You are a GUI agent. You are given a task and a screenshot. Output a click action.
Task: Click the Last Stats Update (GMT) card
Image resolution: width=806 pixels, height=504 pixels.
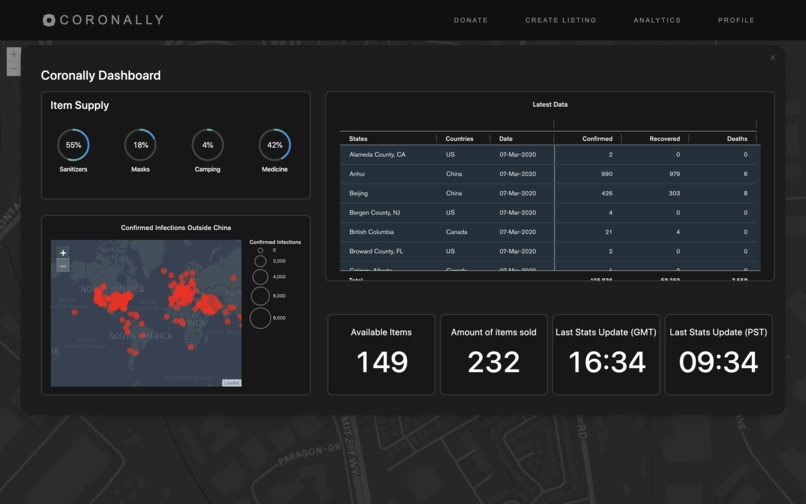pos(606,354)
